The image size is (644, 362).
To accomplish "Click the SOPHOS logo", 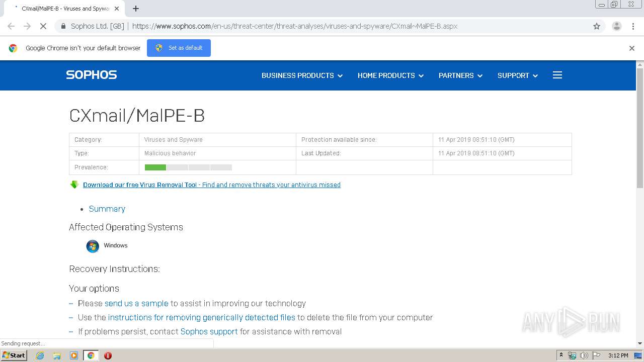I will [92, 75].
